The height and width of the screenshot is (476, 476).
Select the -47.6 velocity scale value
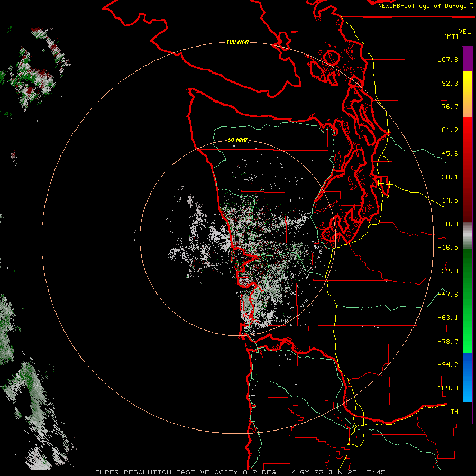(448, 295)
